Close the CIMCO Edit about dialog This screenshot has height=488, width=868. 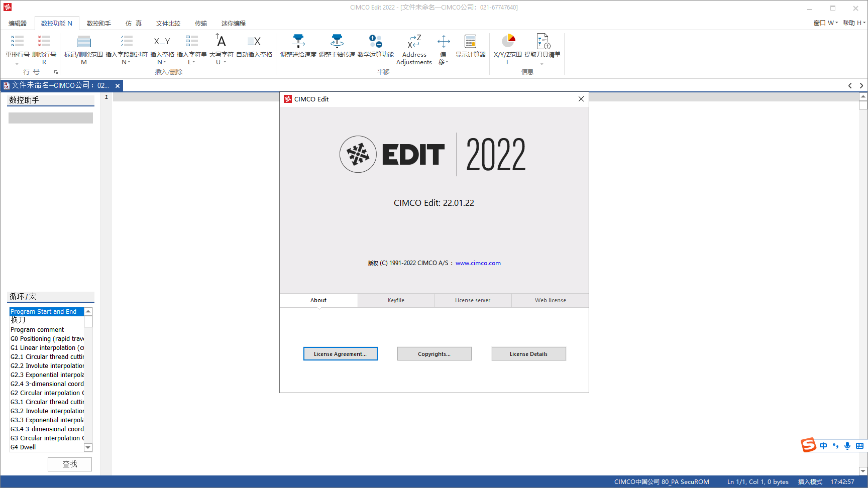click(x=581, y=99)
